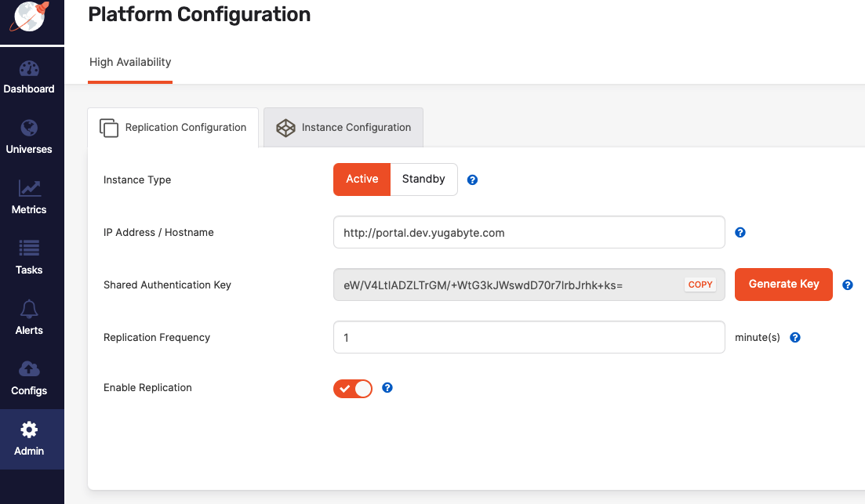Open help for Replication Frequency
865x504 pixels.
(794, 337)
